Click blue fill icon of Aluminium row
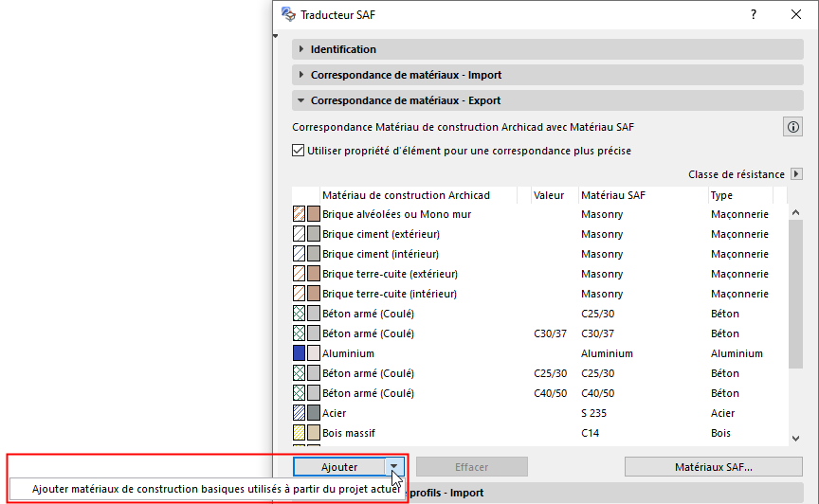 (299, 352)
